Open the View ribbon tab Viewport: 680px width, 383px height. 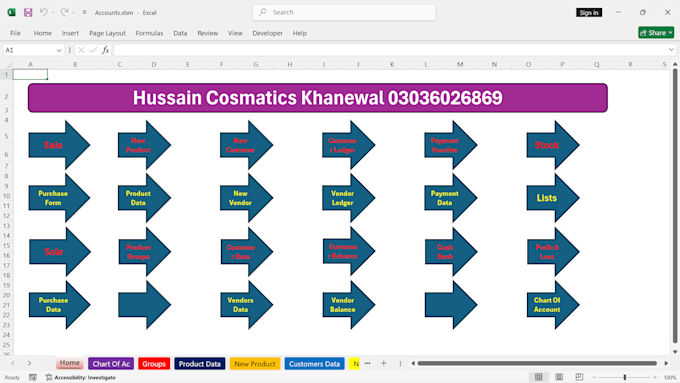pyautogui.click(x=235, y=33)
